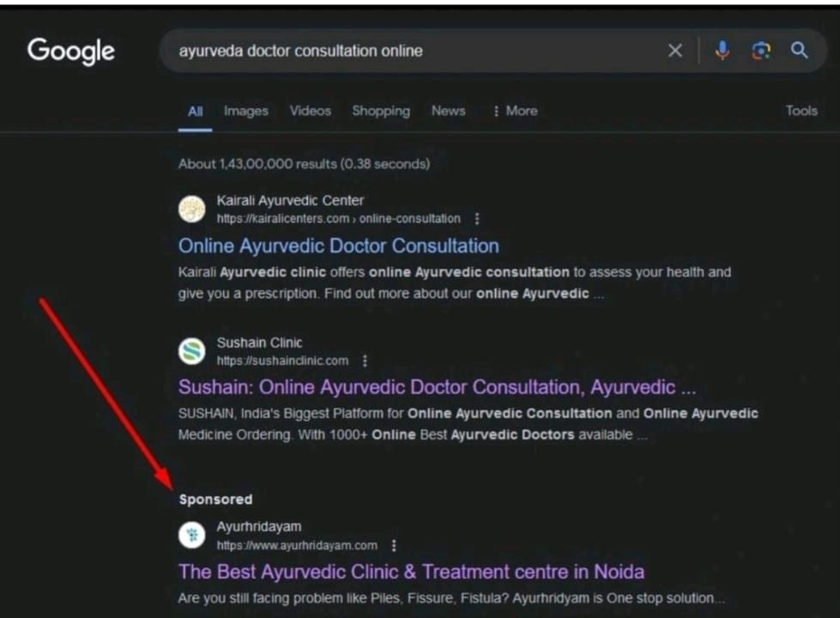The image size is (840, 618).
Task: Click the Google logo
Action: pos(71,51)
